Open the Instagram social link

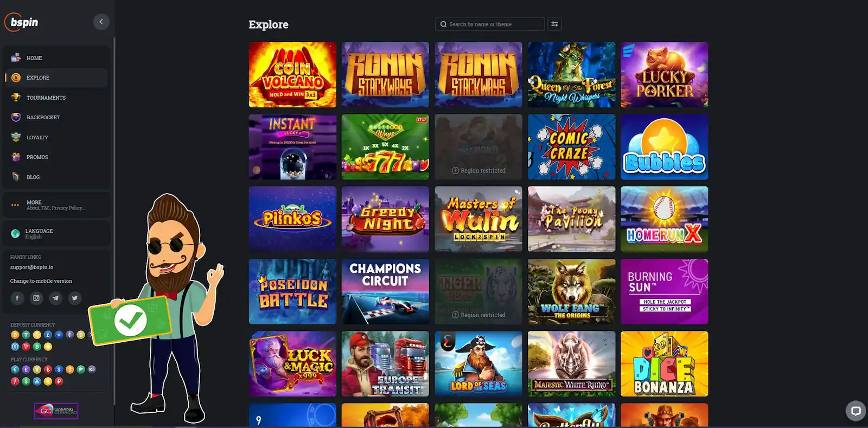tap(36, 298)
